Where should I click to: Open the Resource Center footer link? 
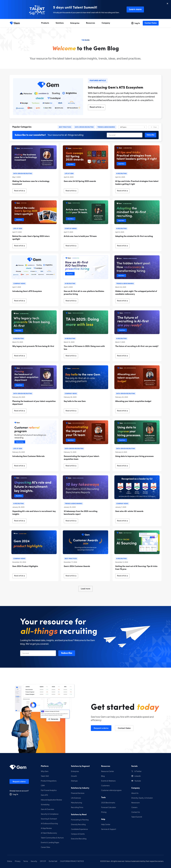pyautogui.click(x=108, y=771)
